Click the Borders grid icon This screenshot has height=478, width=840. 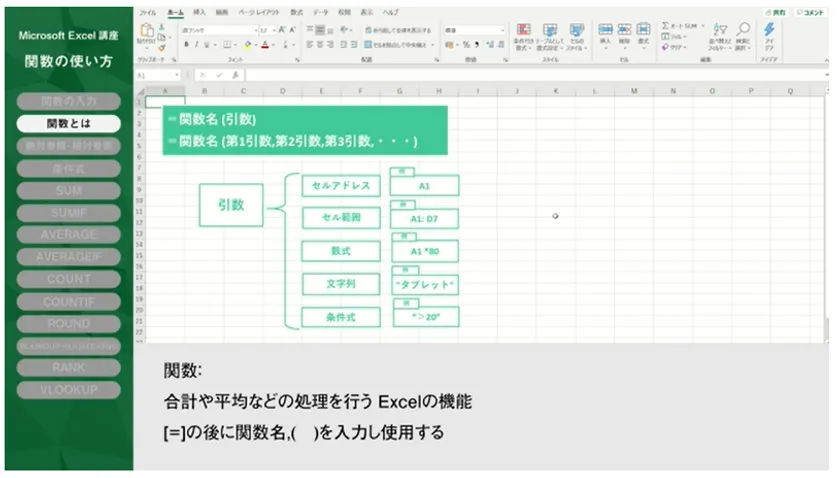click(227, 45)
